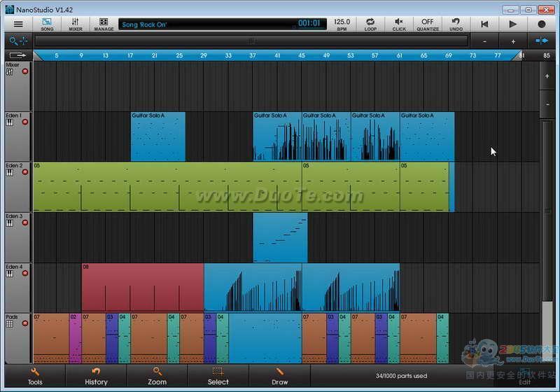Image resolution: width=560 pixels, height=392 pixels.
Task: Open the Eden 2 keyboard icon
Action: (x=10, y=172)
